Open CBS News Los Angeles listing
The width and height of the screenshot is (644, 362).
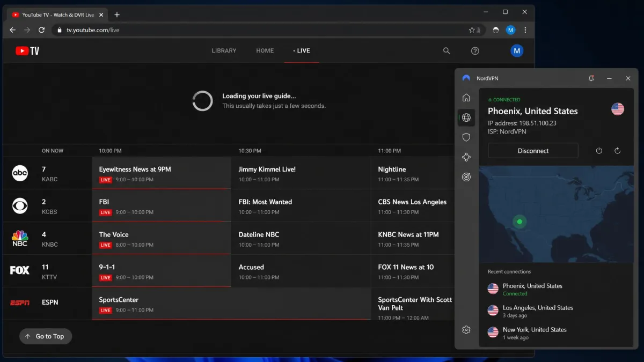click(x=412, y=206)
